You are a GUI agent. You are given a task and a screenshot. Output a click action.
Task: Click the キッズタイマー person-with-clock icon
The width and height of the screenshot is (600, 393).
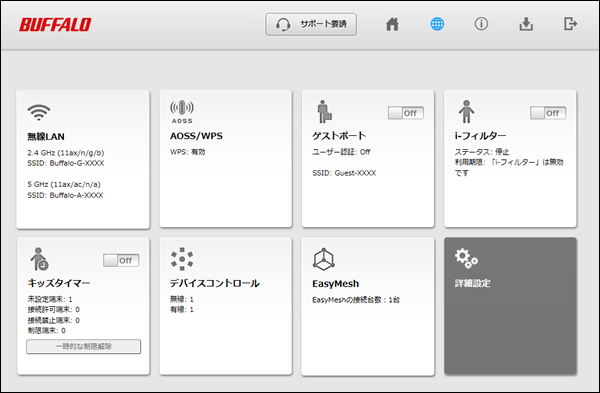[40, 259]
